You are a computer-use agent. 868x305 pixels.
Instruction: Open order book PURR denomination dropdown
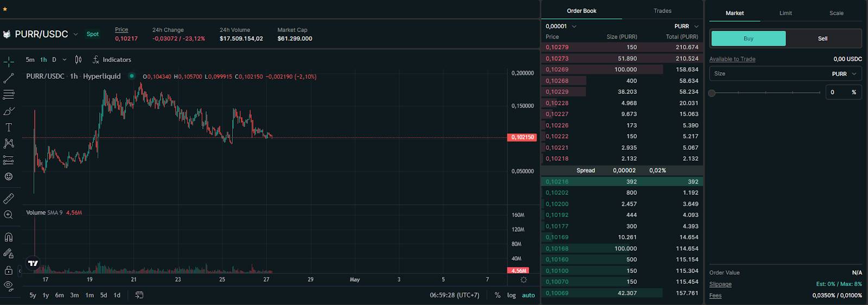686,26
